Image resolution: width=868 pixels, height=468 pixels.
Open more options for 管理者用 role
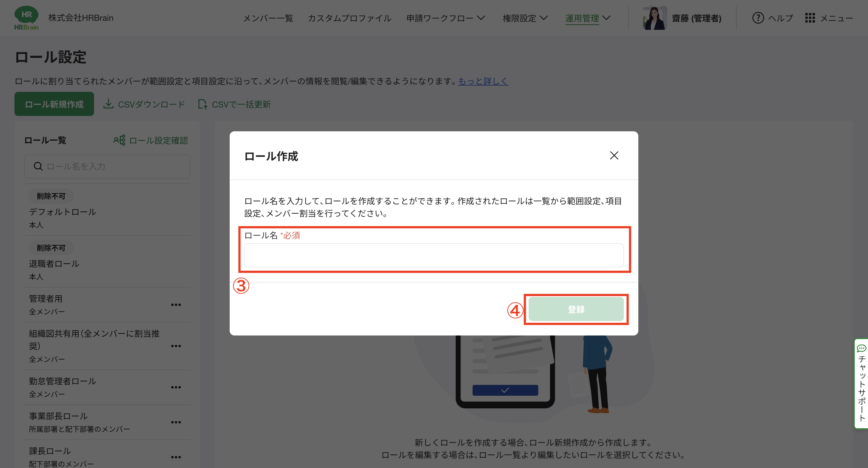pyautogui.click(x=176, y=305)
